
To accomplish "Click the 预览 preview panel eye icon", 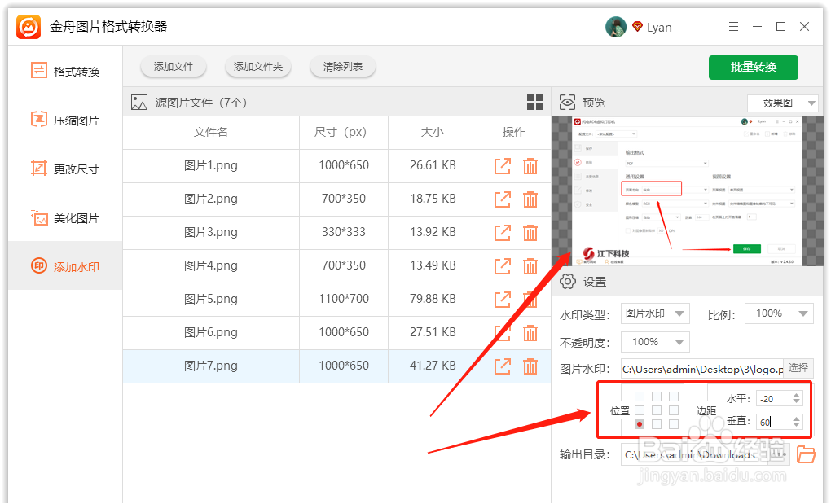I will tap(567, 102).
